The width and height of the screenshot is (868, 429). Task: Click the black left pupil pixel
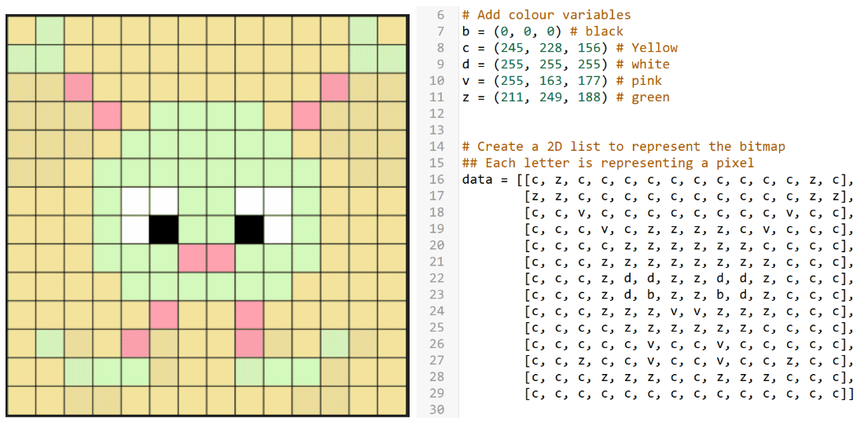click(164, 229)
